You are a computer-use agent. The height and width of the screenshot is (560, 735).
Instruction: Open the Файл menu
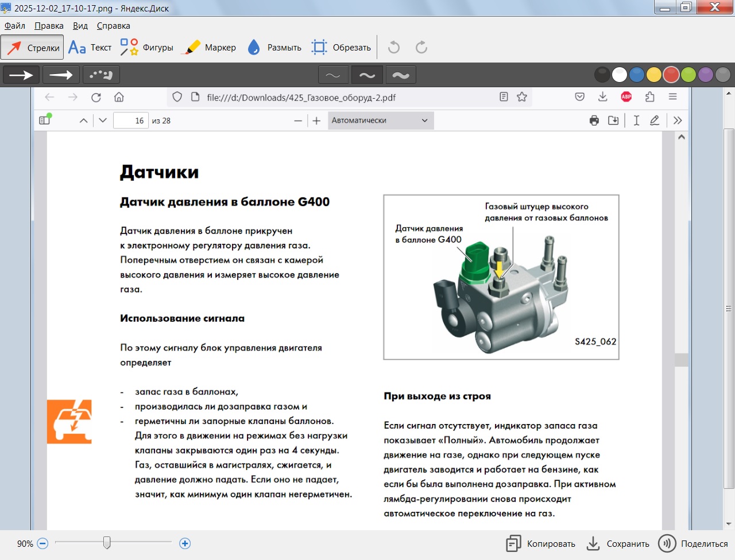15,26
